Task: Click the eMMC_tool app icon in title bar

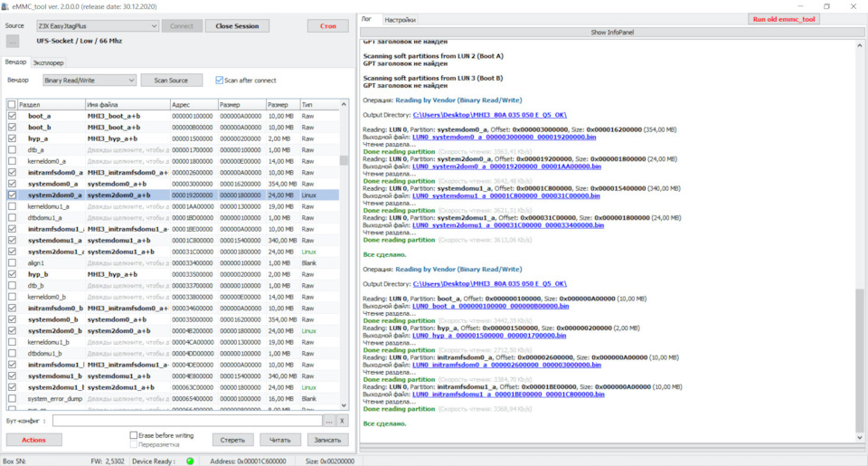Action: point(5,6)
